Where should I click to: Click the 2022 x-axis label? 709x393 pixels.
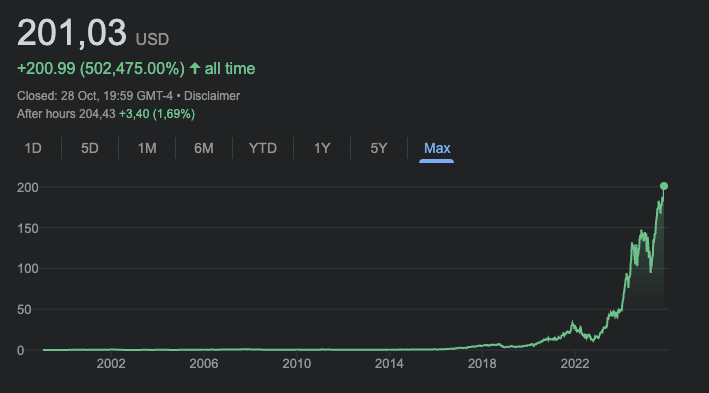575,364
